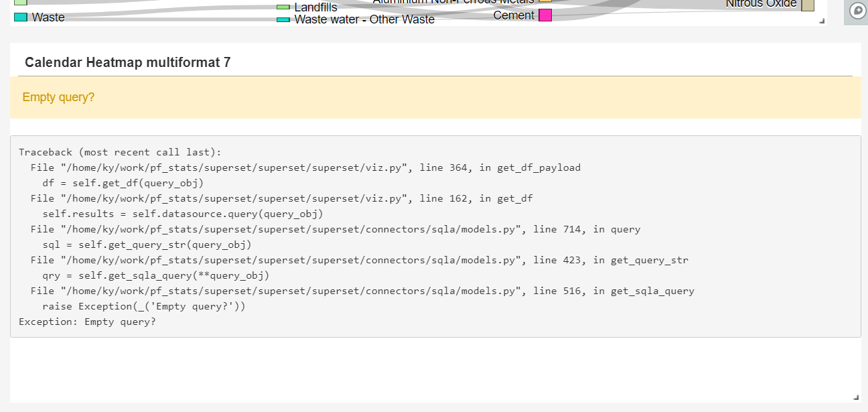Click the green Landfills legend swatch
Image resolution: width=868 pixels, height=412 pixels.
284,7
